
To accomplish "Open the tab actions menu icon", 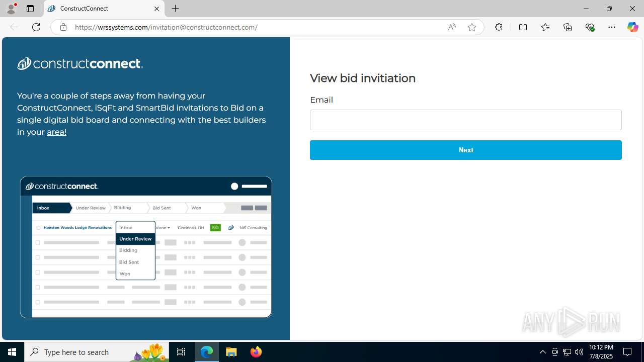I will pos(30,9).
